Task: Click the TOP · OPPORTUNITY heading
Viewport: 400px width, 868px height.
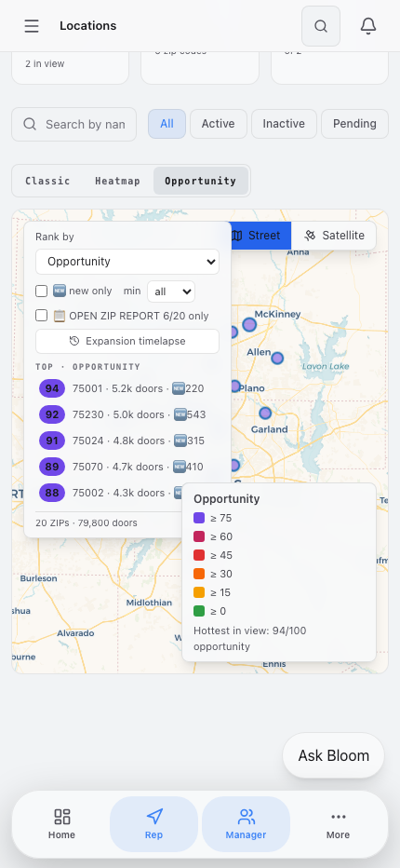Action: click(x=88, y=366)
